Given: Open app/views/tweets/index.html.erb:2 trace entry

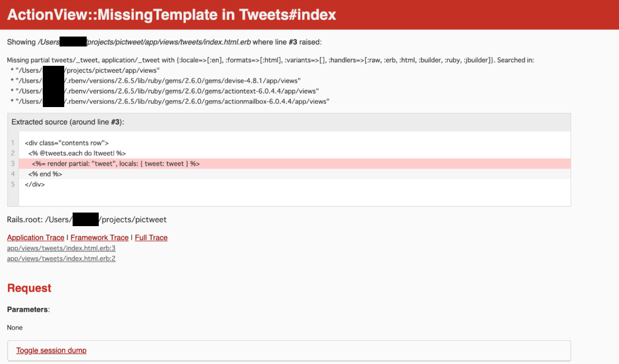Looking at the screenshot, I should (x=61, y=258).
